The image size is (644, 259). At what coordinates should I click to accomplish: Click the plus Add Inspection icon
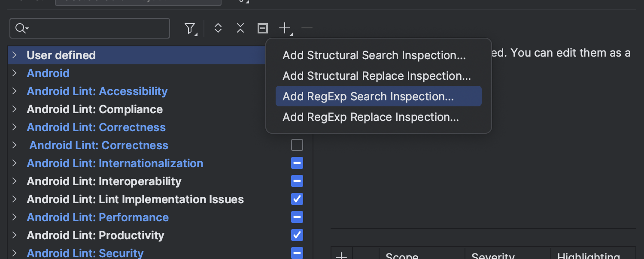[x=285, y=29]
